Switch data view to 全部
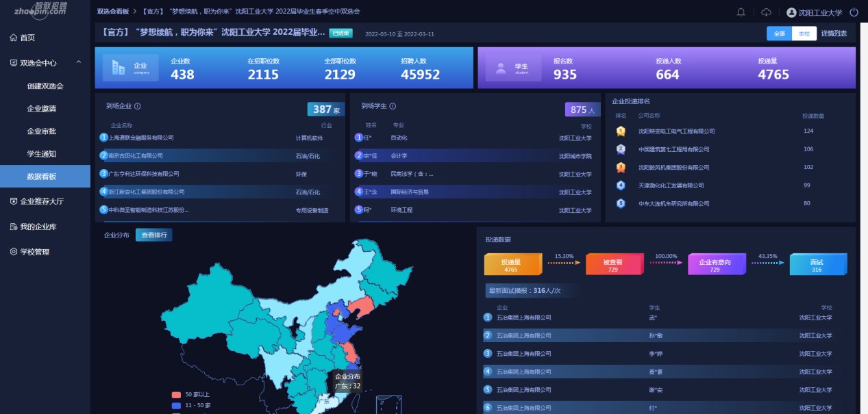Image resolution: width=868 pixels, height=414 pixels. 779,34
